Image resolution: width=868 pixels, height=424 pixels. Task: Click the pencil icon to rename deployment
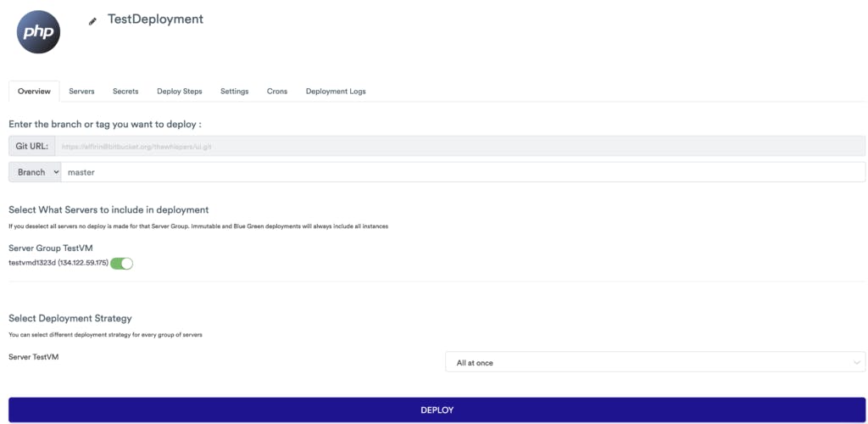pyautogui.click(x=93, y=21)
